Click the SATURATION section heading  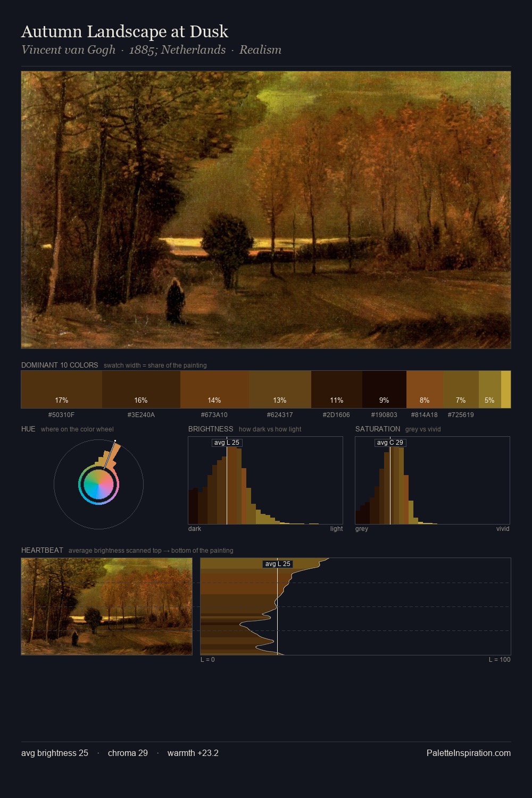coord(378,429)
